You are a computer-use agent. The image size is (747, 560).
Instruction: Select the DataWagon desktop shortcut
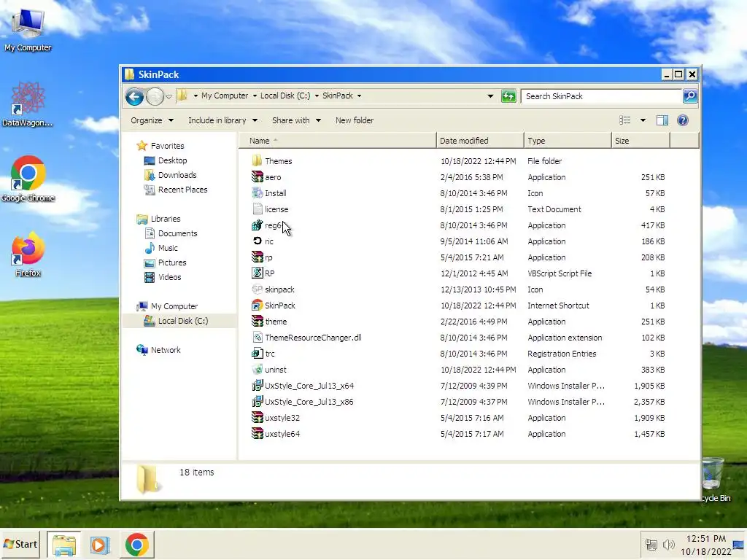tap(27, 104)
